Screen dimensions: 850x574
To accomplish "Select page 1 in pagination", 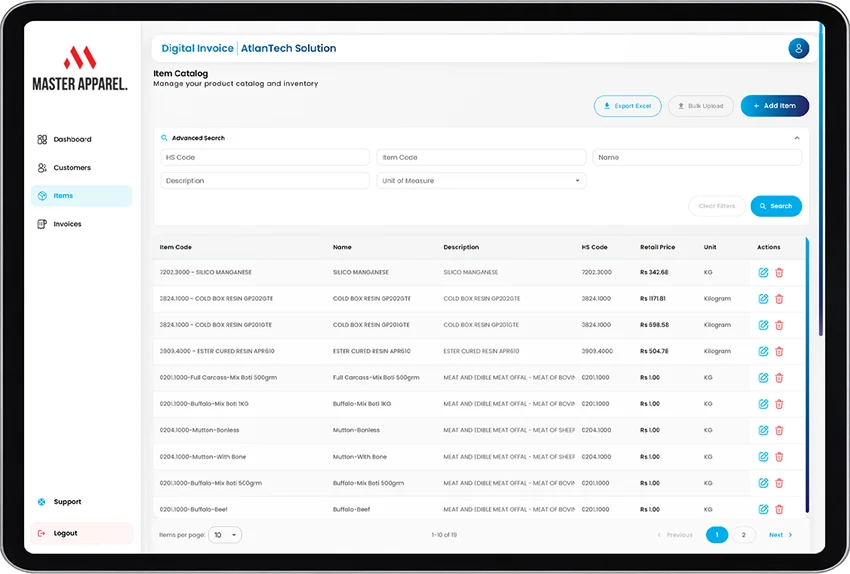I will coord(717,535).
